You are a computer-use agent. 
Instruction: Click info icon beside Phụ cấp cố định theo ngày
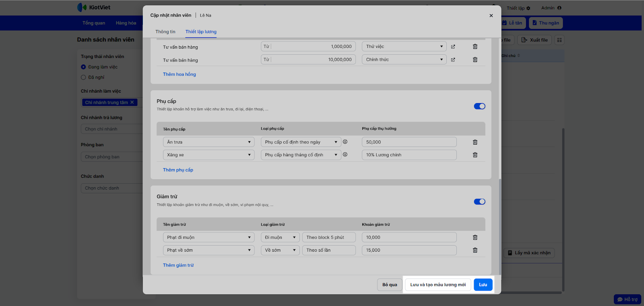[x=345, y=142]
